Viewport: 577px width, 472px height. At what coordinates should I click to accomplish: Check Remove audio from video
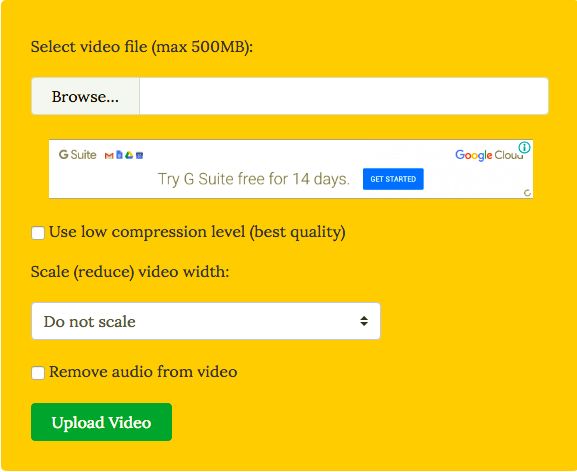[x=38, y=373]
